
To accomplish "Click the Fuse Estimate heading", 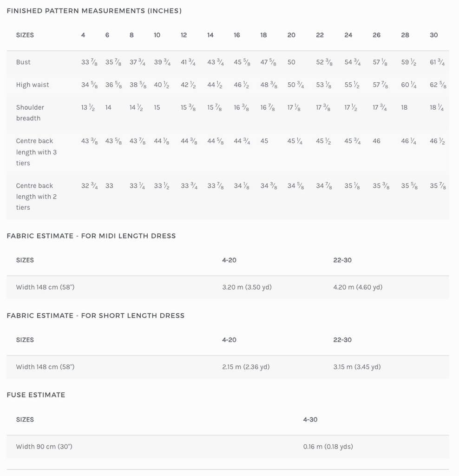I will [x=36, y=395].
